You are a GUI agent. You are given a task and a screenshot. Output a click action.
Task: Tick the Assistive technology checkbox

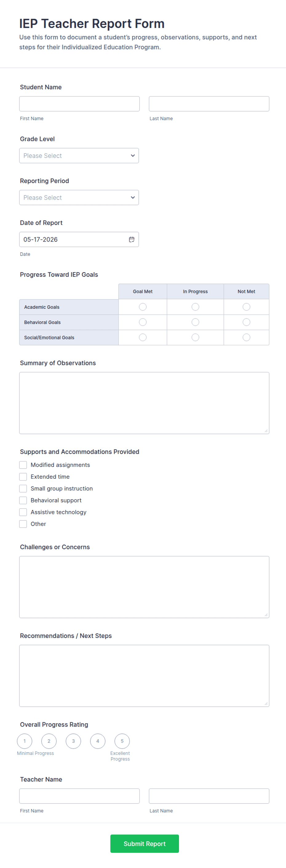[x=23, y=512]
